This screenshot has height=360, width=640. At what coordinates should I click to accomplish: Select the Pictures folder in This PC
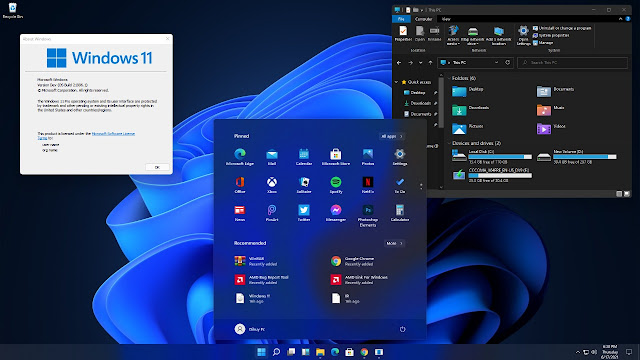[x=467, y=128]
